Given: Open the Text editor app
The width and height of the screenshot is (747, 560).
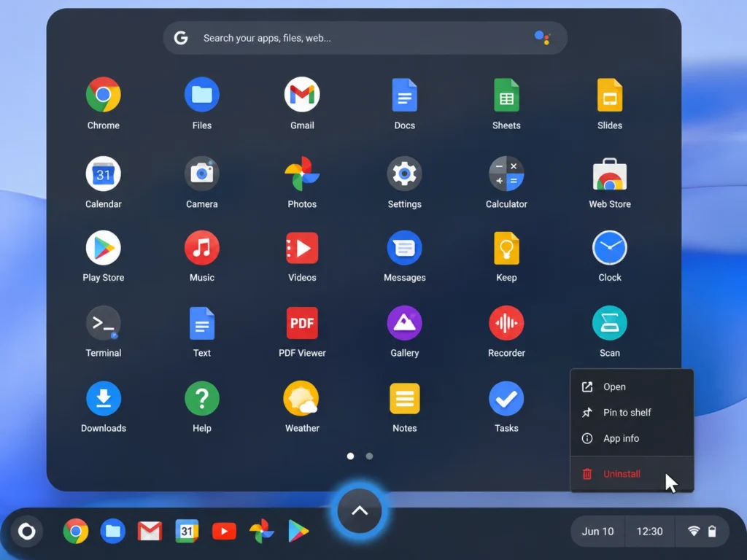Looking at the screenshot, I should pos(202,323).
